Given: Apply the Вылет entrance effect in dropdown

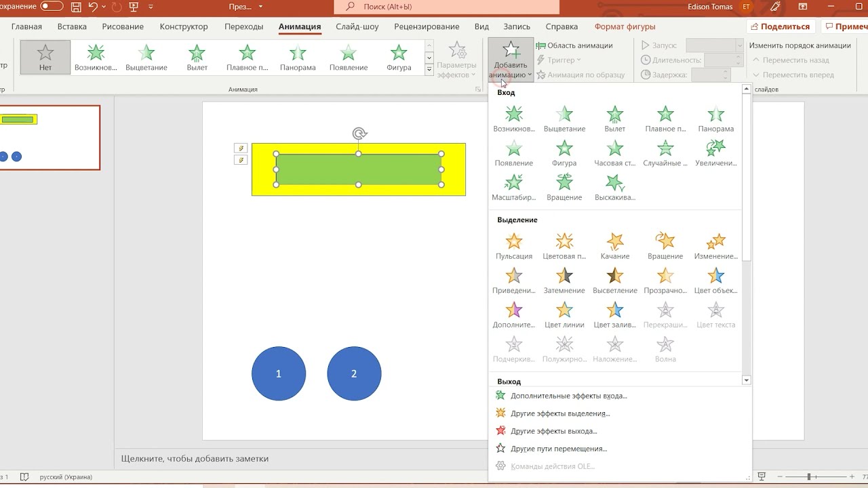Looking at the screenshot, I should click(615, 119).
